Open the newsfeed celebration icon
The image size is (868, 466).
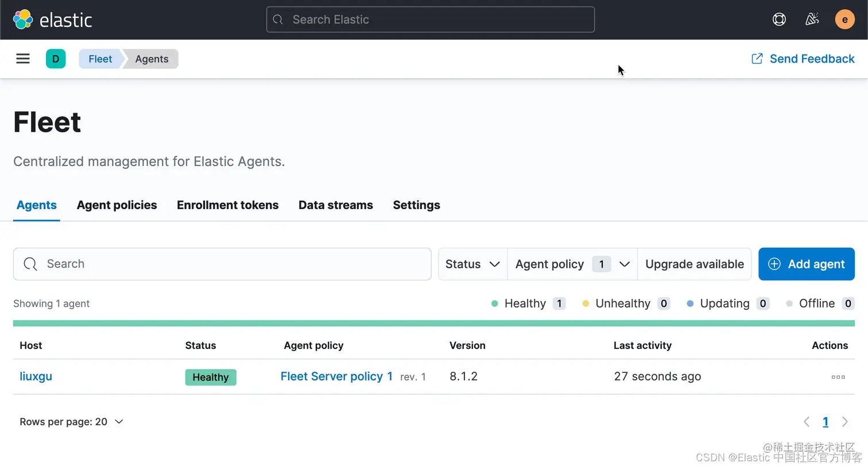tap(812, 20)
